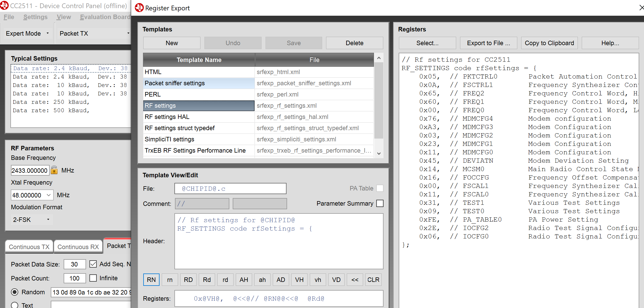Close the Register Export window
Screen dimensions: 644x308
click(641, 8)
